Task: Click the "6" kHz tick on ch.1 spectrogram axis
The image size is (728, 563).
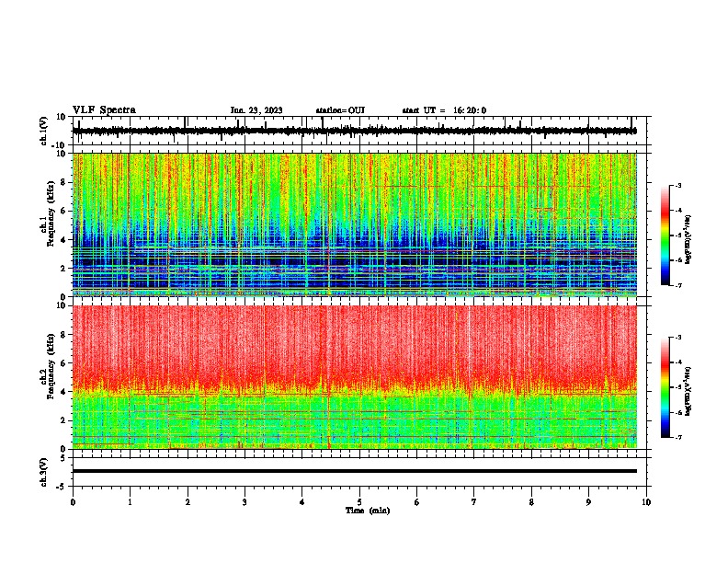Action: 63,211
